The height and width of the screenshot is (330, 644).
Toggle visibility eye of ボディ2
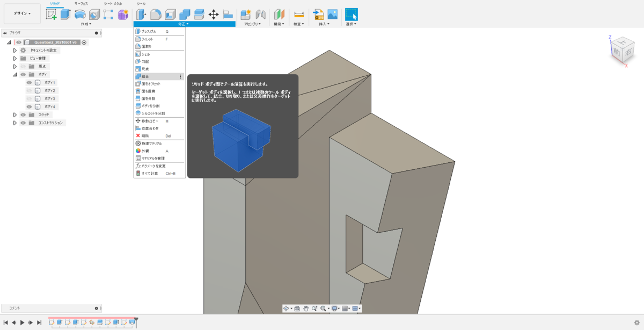click(x=30, y=90)
